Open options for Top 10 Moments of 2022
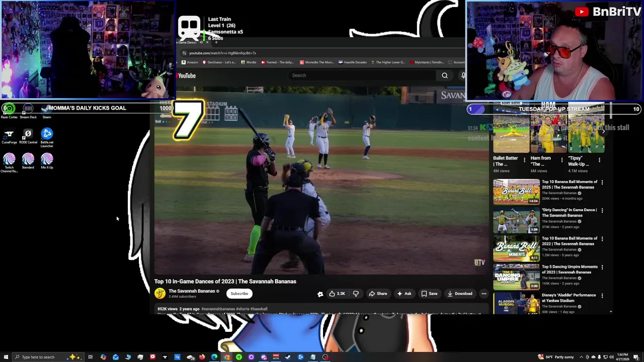This screenshot has height=362, width=644. point(602,239)
